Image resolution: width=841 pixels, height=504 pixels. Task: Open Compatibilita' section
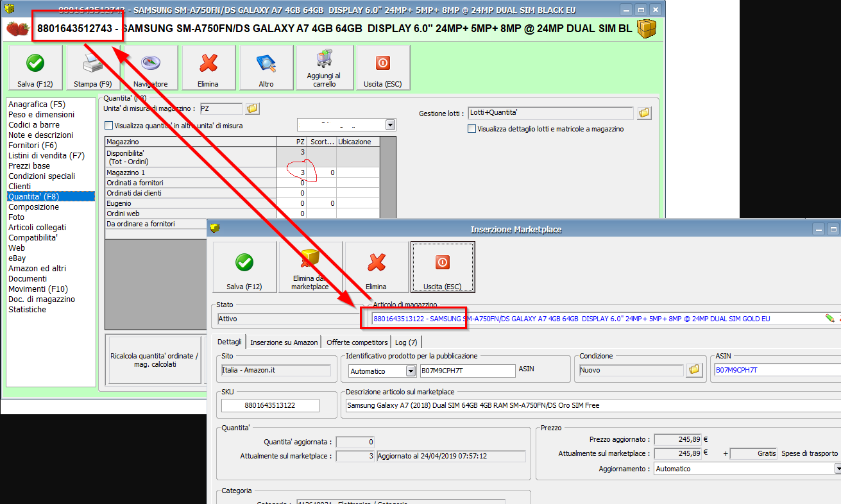click(33, 237)
